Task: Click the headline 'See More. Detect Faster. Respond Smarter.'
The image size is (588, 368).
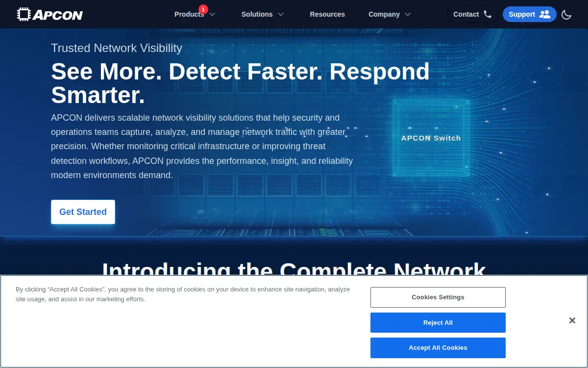Action: (x=240, y=83)
